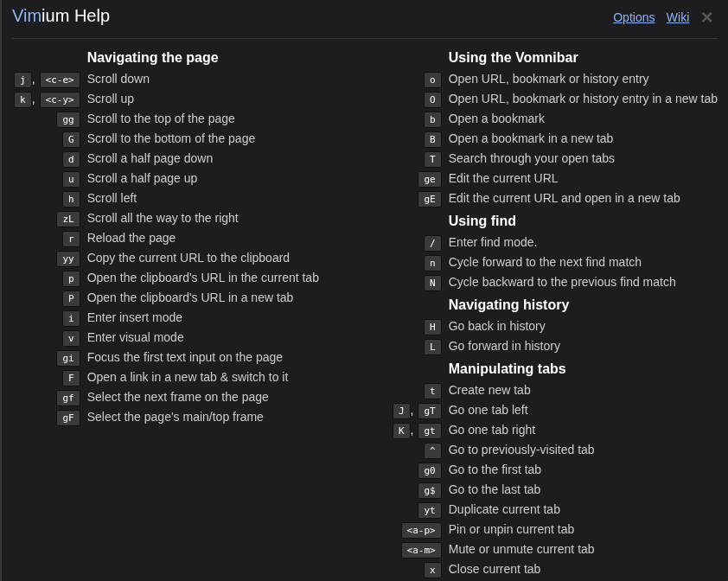Viewport: 728px width, 581px height.
Task: Close the Vimium Help dialog
Action: tap(706, 17)
